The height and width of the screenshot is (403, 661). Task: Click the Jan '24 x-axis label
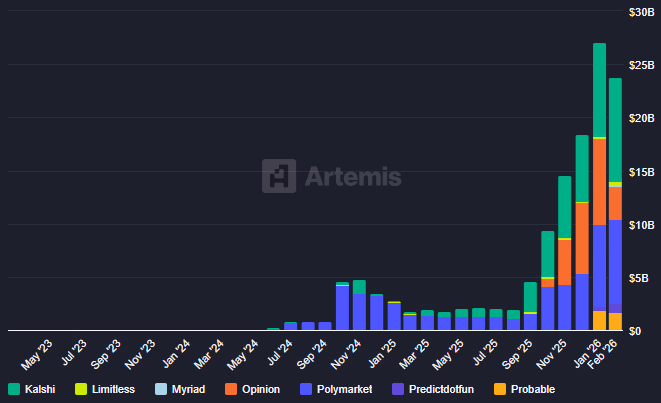176,354
